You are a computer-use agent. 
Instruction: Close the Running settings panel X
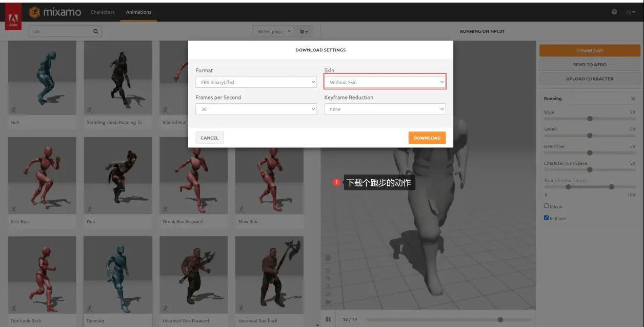tap(633, 99)
